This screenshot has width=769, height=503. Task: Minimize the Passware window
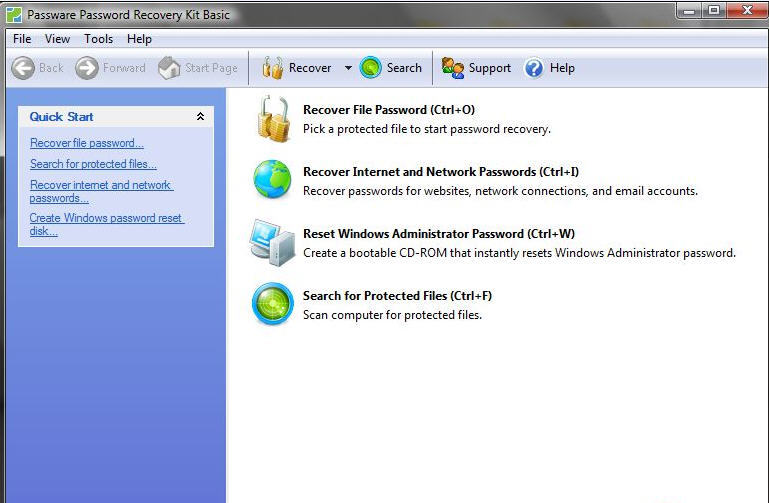pos(689,11)
